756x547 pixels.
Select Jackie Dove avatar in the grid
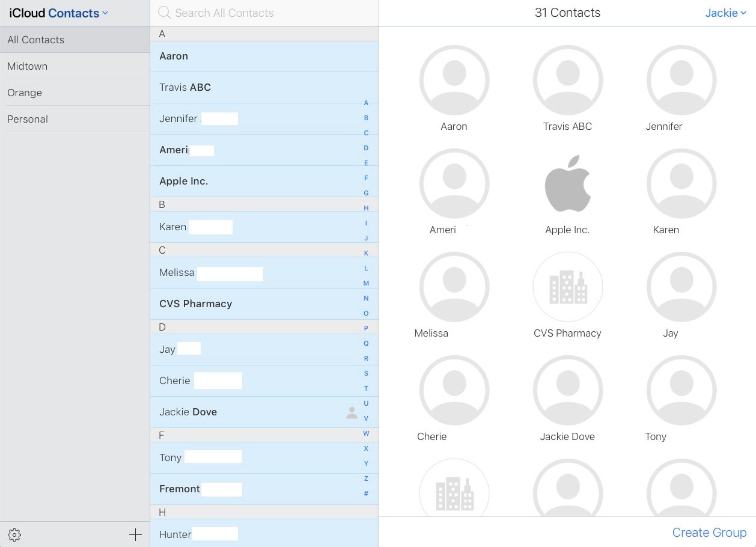tap(567, 390)
